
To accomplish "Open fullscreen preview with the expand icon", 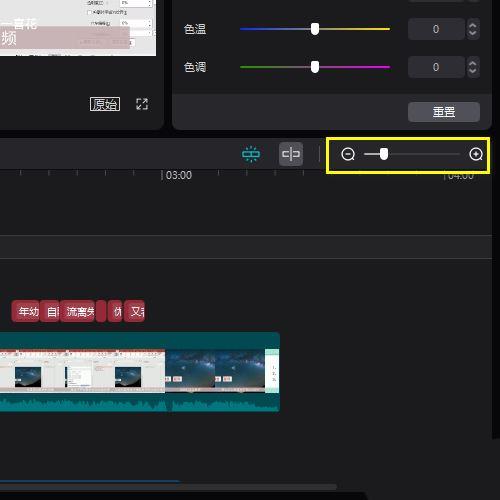I will 142,104.
